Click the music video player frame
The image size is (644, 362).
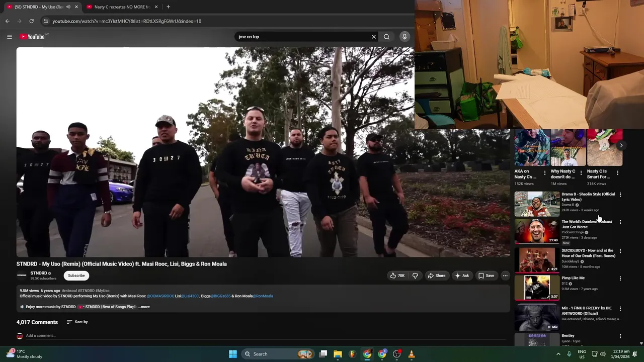215,152
